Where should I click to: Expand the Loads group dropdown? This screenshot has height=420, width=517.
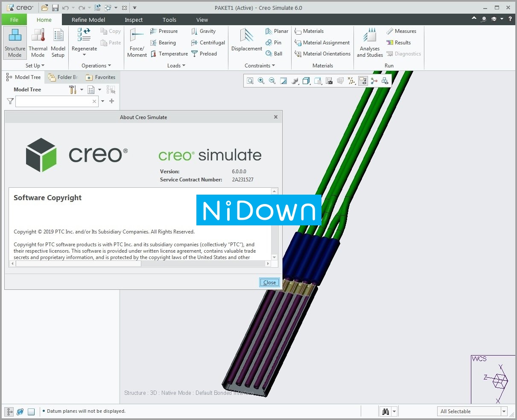pos(176,66)
